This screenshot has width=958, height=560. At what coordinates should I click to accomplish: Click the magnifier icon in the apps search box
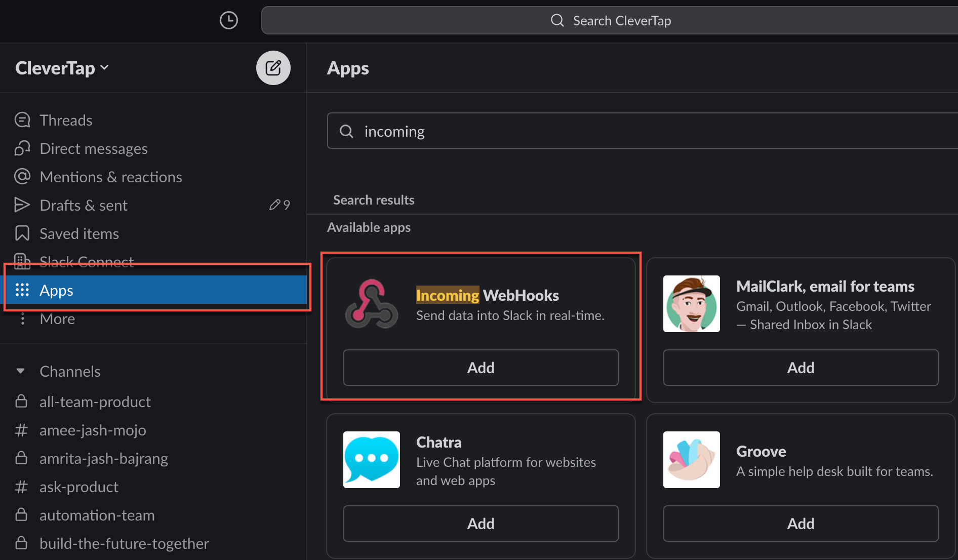tap(346, 131)
